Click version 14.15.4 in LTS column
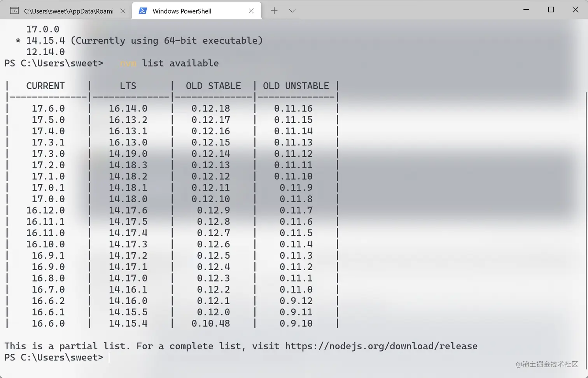 point(128,324)
